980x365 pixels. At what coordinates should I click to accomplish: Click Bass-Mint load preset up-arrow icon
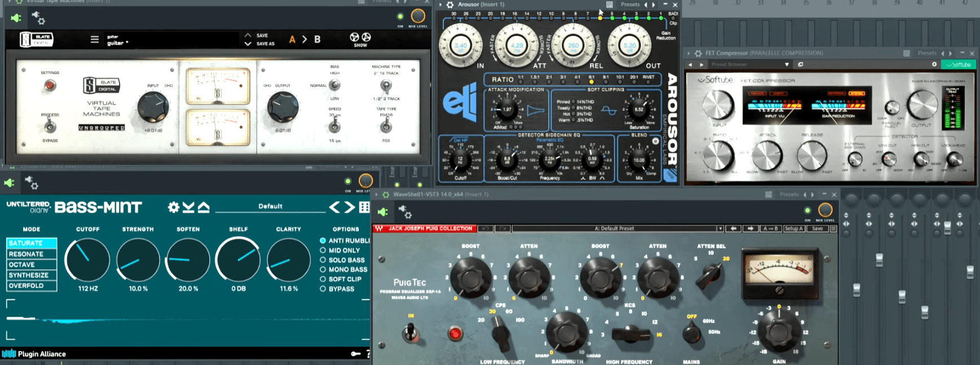pyautogui.click(x=204, y=207)
